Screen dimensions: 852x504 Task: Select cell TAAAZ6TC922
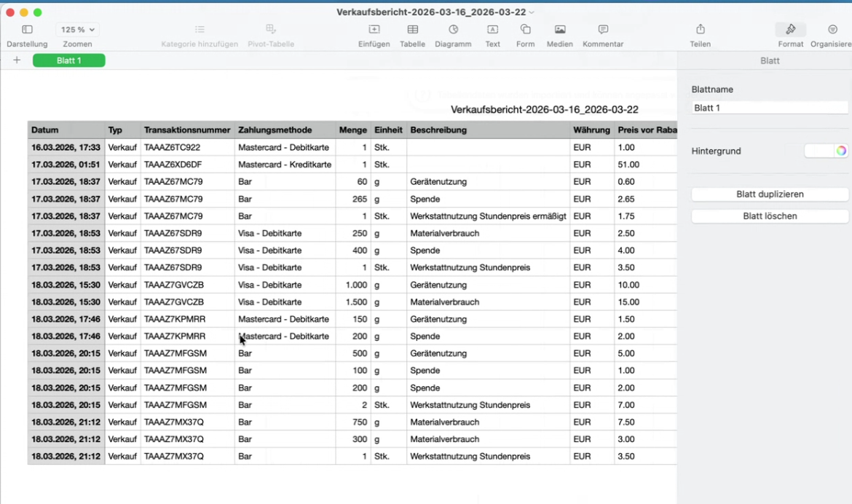pyautogui.click(x=187, y=147)
